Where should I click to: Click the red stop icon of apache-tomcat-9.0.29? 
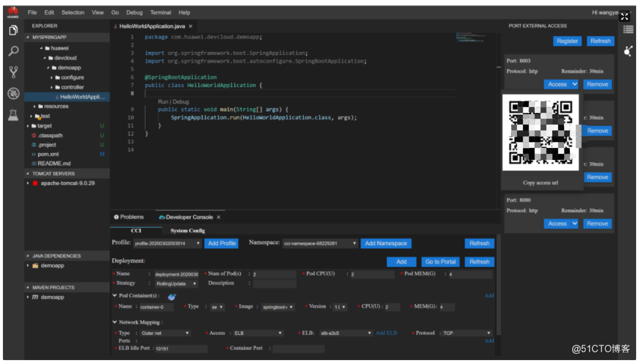pos(35,183)
